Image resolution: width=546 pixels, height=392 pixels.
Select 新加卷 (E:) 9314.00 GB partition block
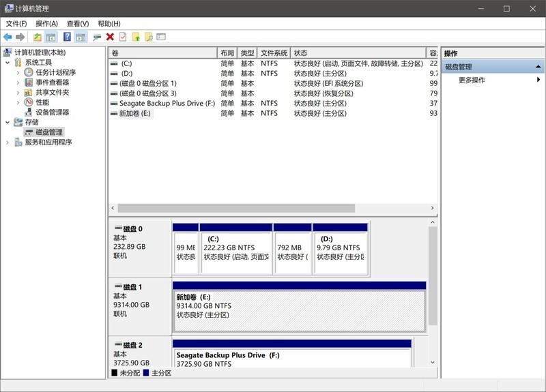(x=299, y=306)
